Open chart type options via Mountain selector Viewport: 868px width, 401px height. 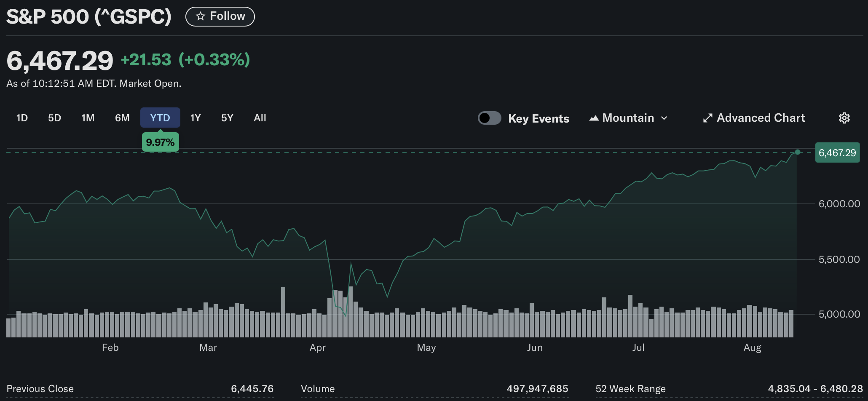[x=627, y=118]
